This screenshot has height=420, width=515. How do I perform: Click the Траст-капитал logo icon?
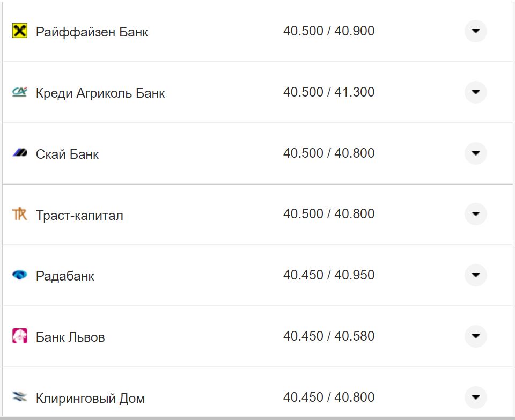point(19,214)
